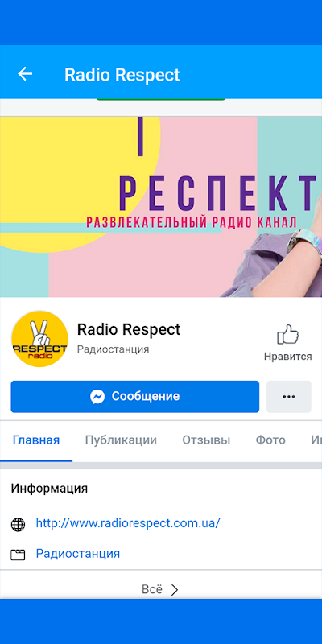Open the radiorespect.com.ua website link
Viewport: 322px width, 644px height.
click(128, 523)
